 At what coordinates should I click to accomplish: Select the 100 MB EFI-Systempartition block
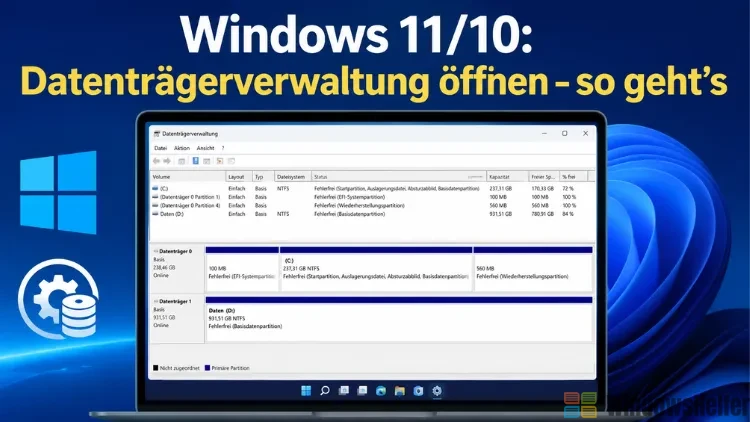(x=242, y=269)
